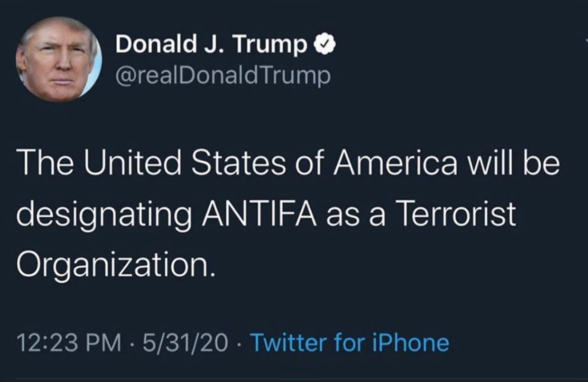The height and width of the screenshot is (382, 588).
Task: Click the Twitter for iPhone source link
Action: [349, 343]
